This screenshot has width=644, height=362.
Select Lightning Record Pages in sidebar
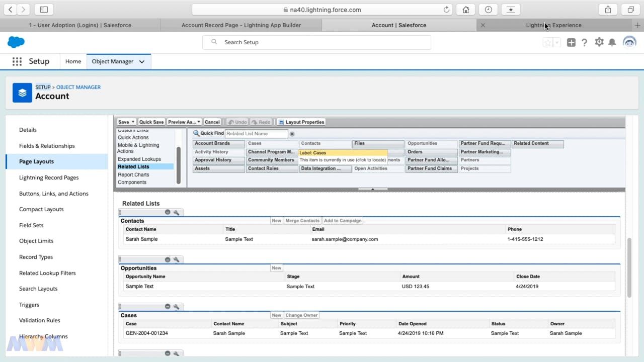click(49, 177)
